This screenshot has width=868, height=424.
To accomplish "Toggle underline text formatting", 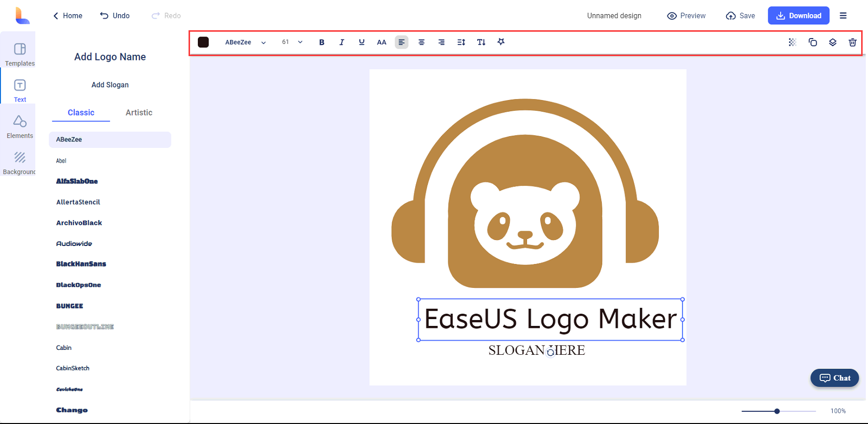I will click(361, 42).
